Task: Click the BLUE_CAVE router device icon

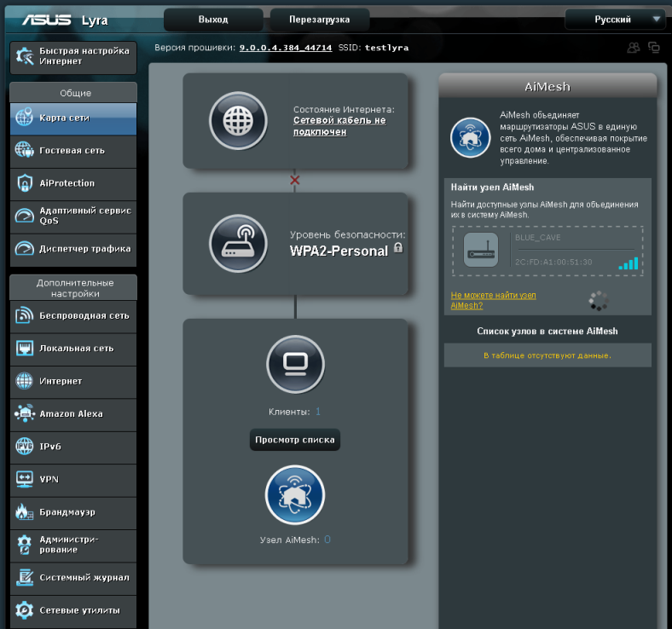Action: [481, 250]
